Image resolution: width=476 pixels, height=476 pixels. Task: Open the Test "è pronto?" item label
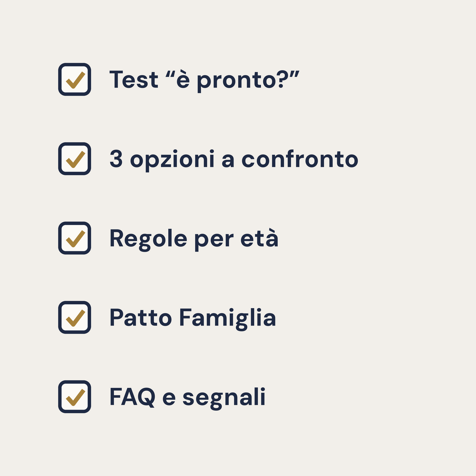pyautogui.click(x=204, y=81)
